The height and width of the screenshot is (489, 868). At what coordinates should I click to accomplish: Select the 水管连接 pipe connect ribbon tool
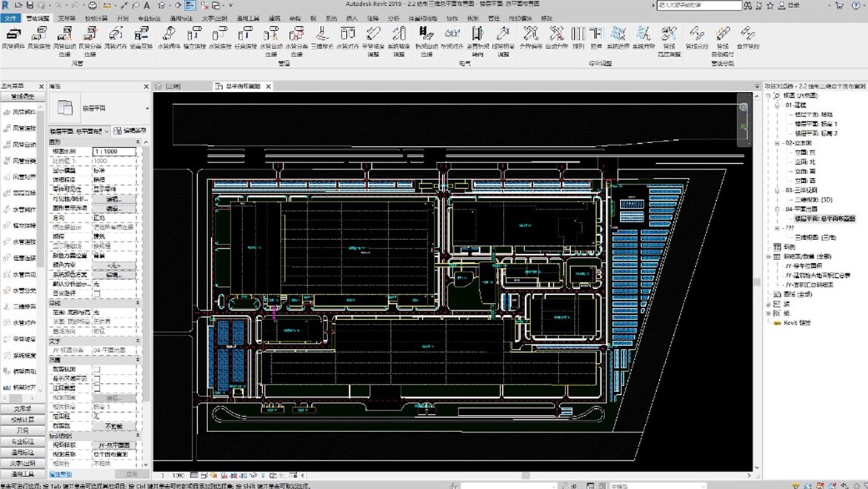pyautogui.click(x=220, y=38)
